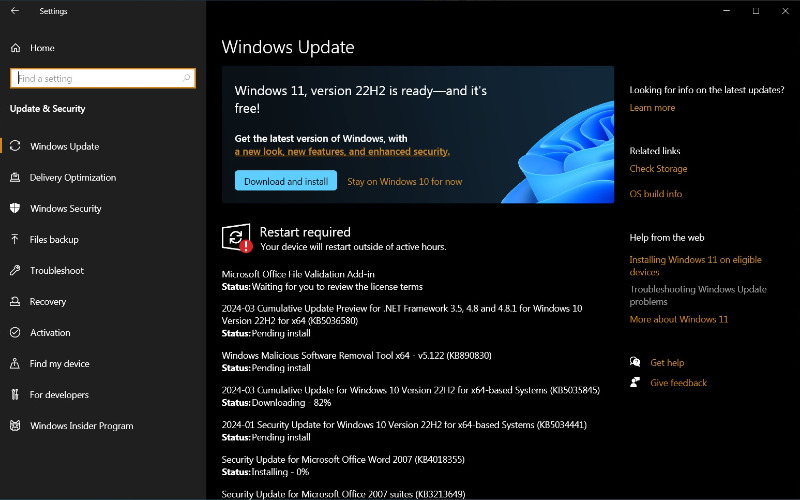
Task: Click the Files backup arrow icon
Action: click(x=15, y=239)
